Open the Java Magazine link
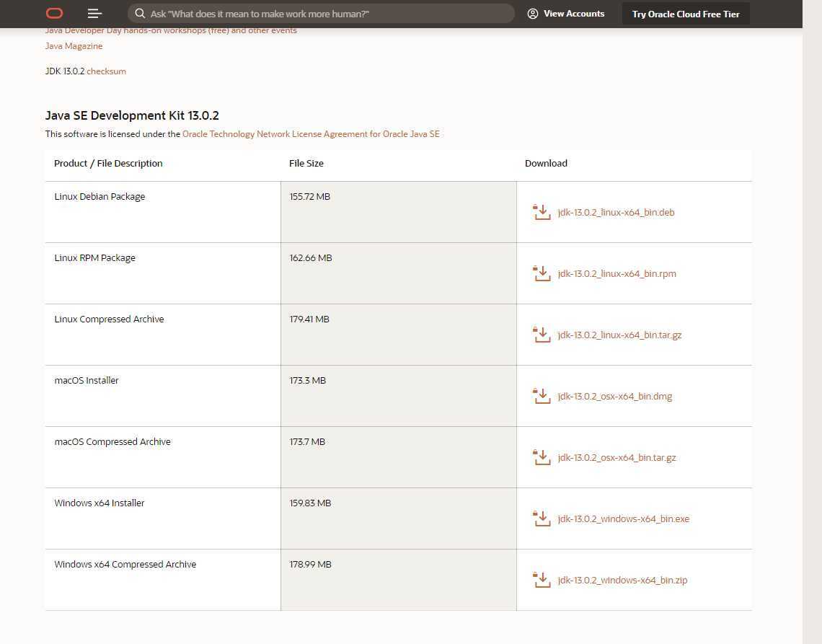The height and width of the screenshot is (644, 822). (x=74, y=46)
